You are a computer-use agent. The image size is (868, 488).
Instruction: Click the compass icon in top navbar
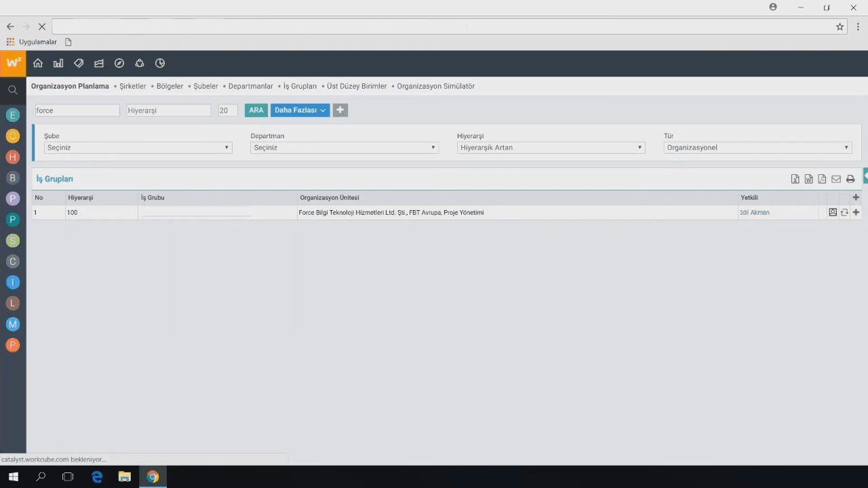coord(119,63)
